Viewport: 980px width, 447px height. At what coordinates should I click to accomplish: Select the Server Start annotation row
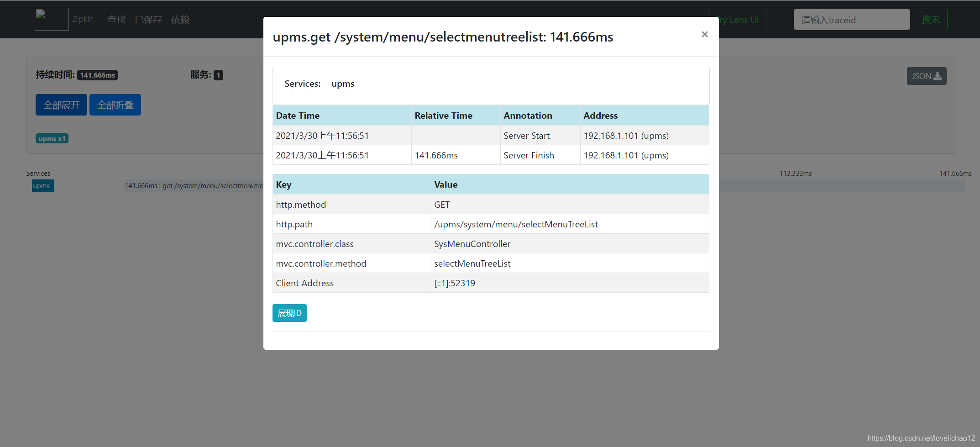point(527,135)
